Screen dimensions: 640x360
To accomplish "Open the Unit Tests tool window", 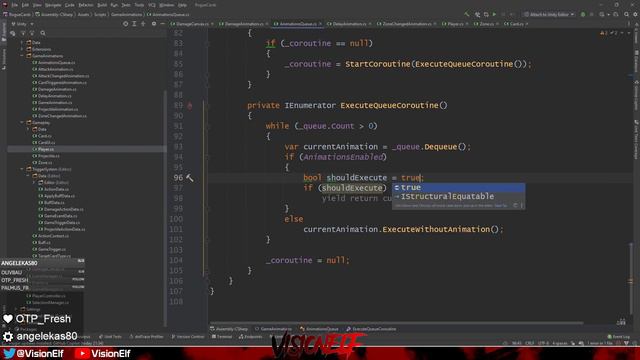I will tap(110, 337).
